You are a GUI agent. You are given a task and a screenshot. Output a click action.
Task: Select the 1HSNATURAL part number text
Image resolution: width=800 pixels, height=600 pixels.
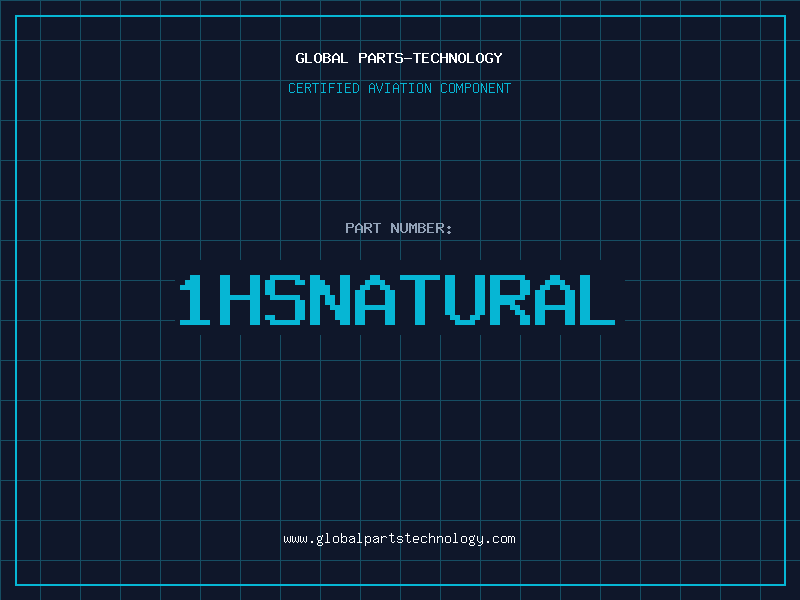pyautogui.click(x=397, y=300)
